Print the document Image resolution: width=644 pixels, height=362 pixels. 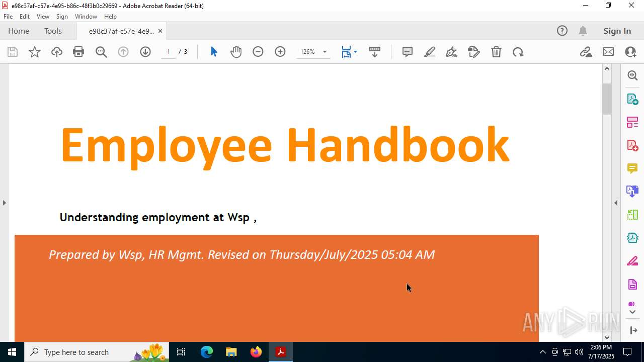(78, 52)
